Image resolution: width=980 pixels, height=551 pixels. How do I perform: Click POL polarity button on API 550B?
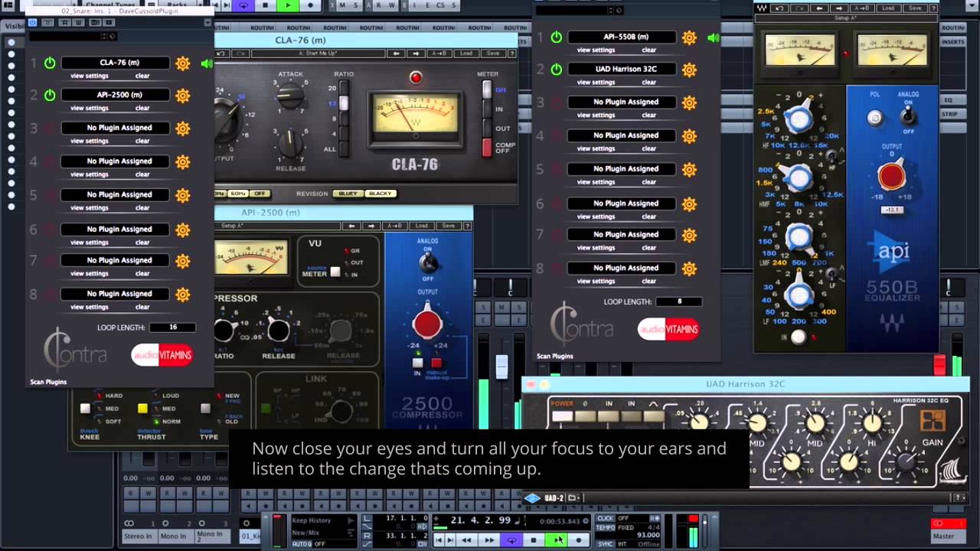(874, 118)
